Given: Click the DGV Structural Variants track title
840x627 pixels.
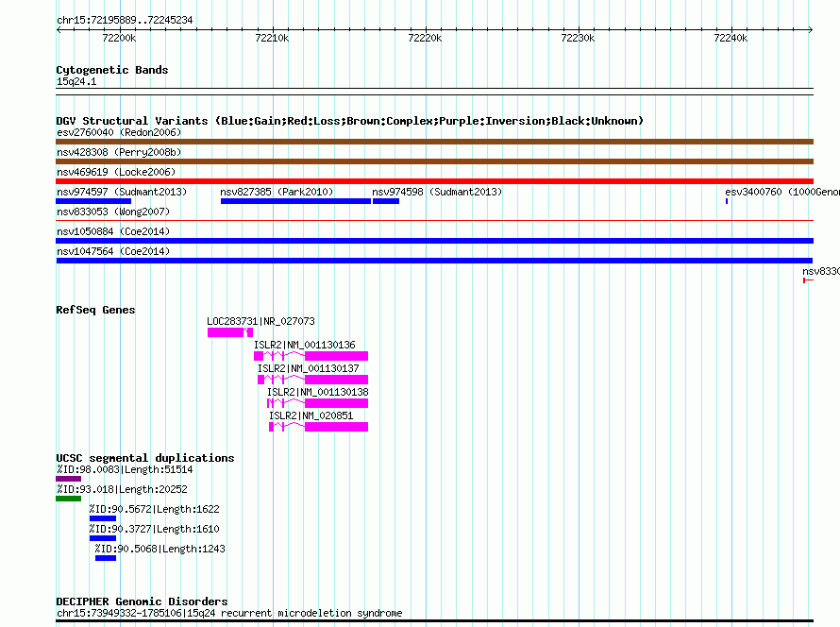Looking at the screenshot, I should [x=349, y=121].
